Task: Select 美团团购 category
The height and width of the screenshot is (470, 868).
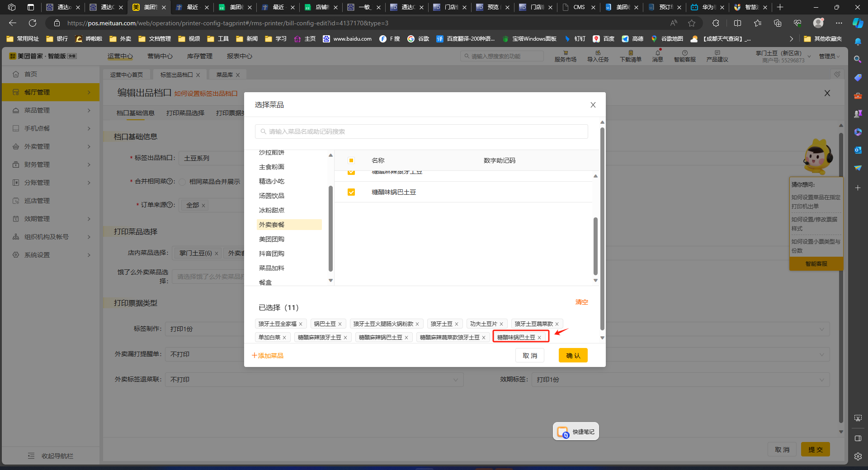Action: [272, 239]
